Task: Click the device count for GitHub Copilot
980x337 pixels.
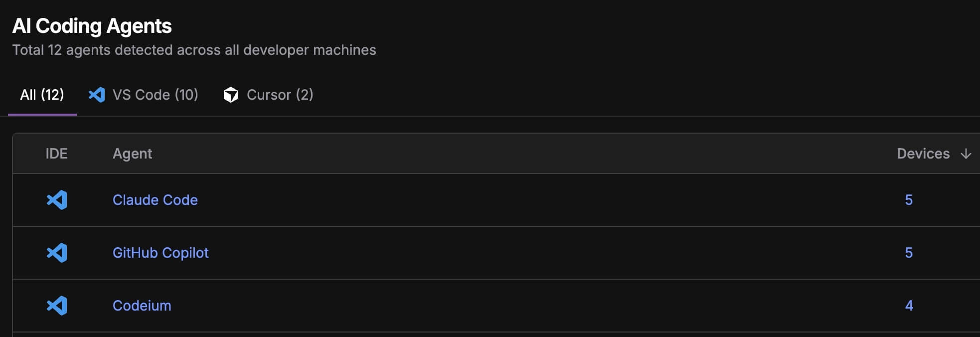Action: pyautogui.click(x=909, y=253)
